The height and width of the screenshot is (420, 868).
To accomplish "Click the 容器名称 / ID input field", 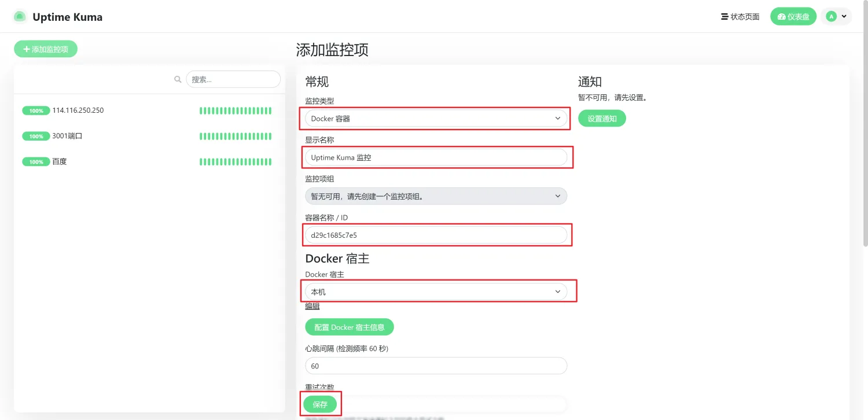I will pos(436,235).
